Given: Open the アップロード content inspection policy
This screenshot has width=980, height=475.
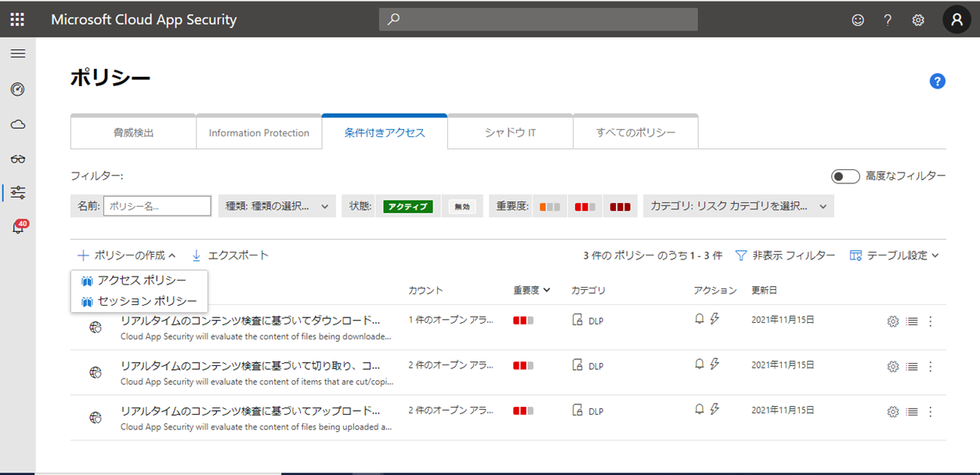Looking at the screenshot, I should pos(251,411).
